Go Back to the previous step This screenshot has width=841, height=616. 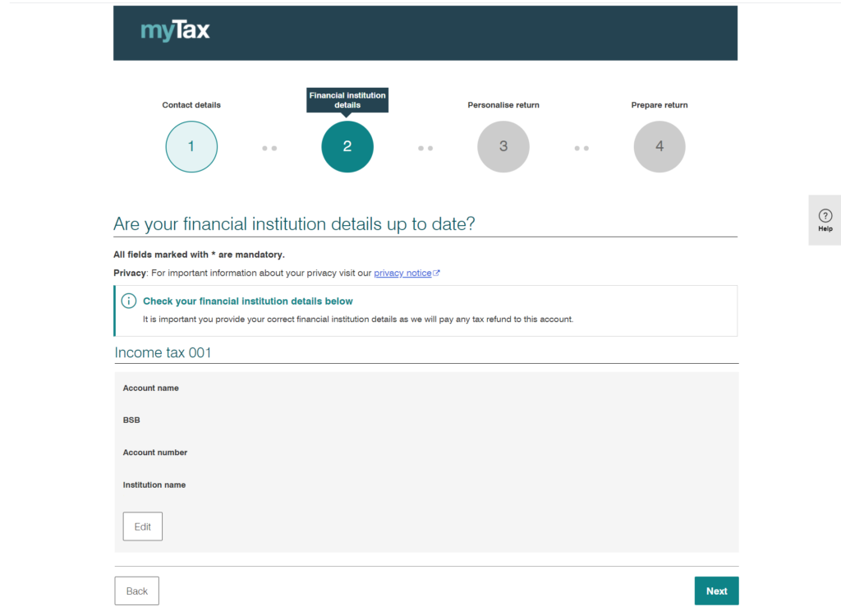[137, 591]
